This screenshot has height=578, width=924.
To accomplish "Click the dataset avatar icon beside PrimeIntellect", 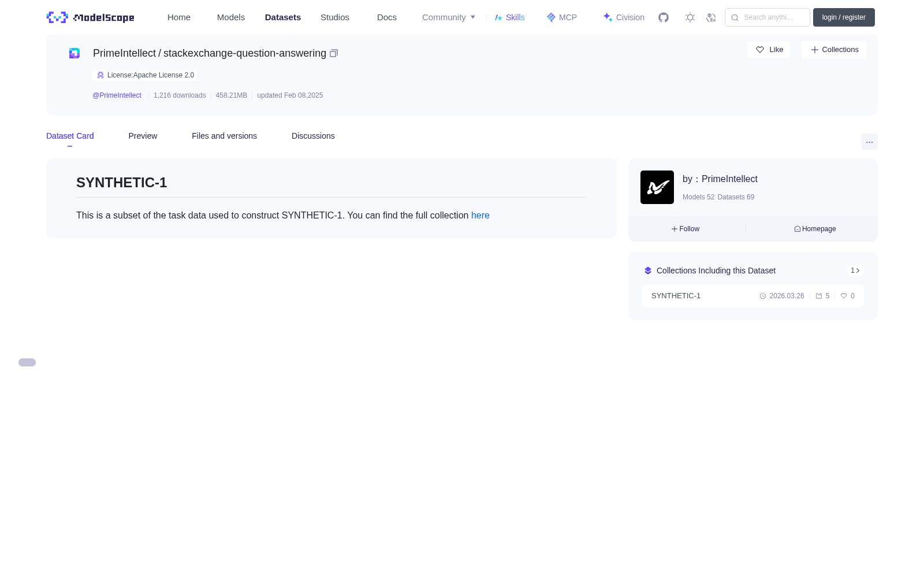I will pyautogui.click(x=74, y=53).
